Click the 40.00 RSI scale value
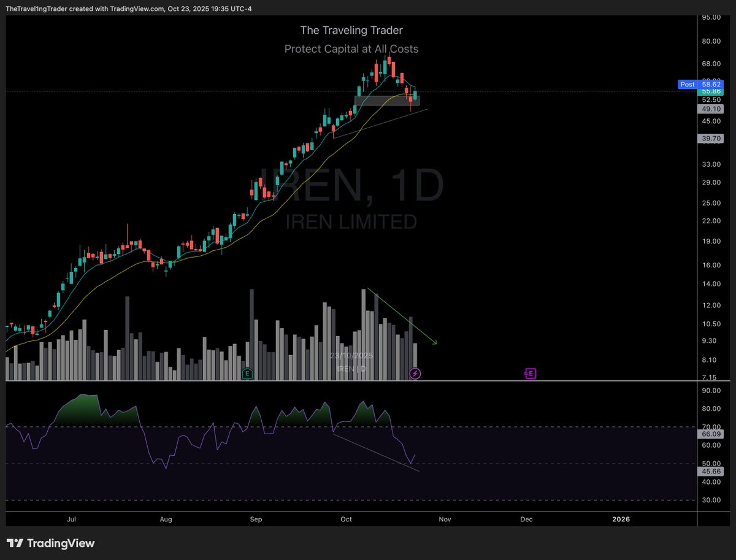This screenshot has width=736, height=560. (x=711, y=482)
